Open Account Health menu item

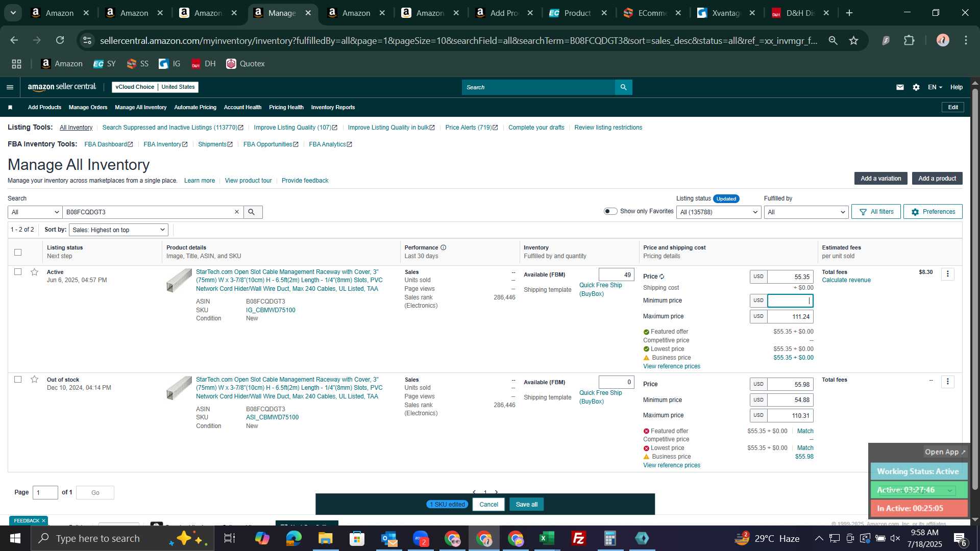point(242,107)
